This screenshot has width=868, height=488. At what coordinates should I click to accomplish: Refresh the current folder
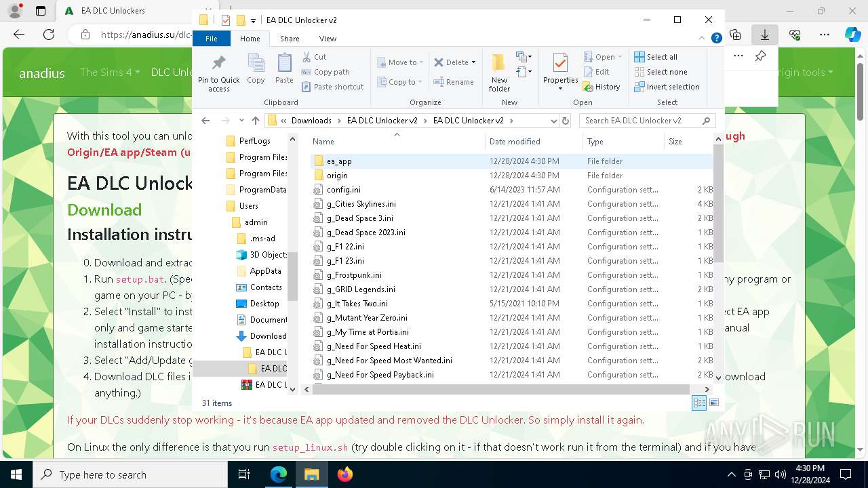(566, 121)
